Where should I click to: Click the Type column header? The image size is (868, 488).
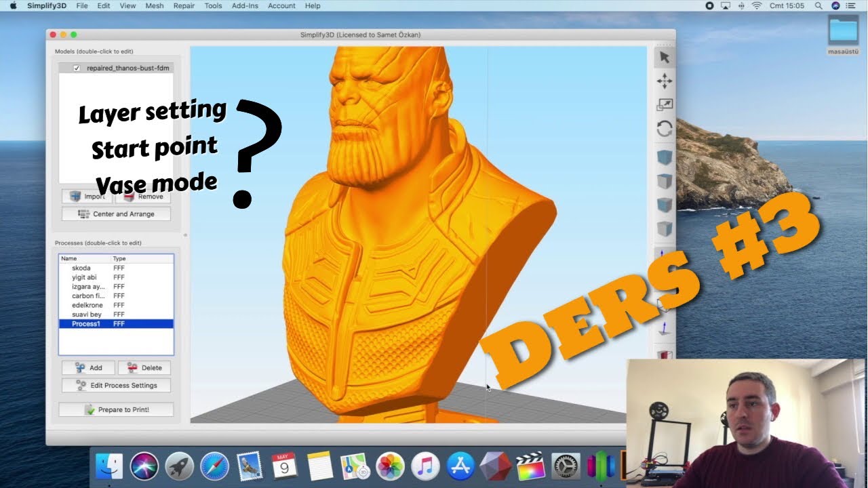(142, 258)
